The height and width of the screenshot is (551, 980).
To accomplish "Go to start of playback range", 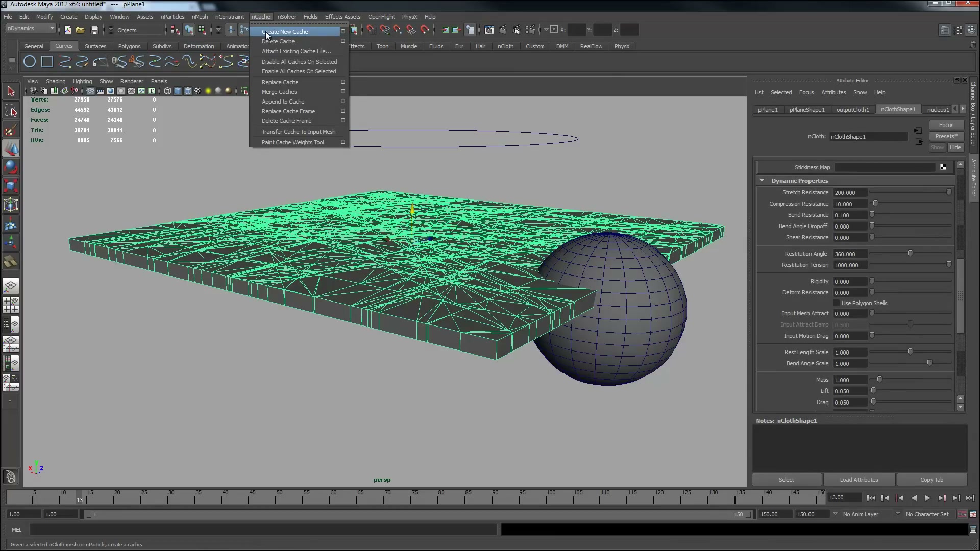I will pyautogui.click(x=871, y=498).
